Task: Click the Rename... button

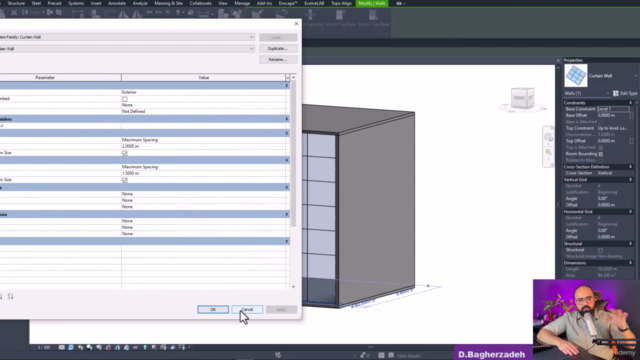Action: [278, 60]
